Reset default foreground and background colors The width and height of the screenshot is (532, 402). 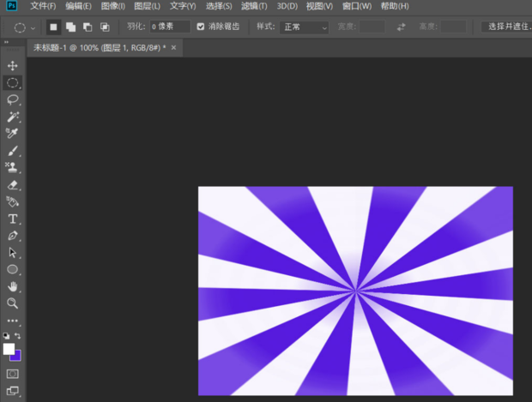pos(7,336)
